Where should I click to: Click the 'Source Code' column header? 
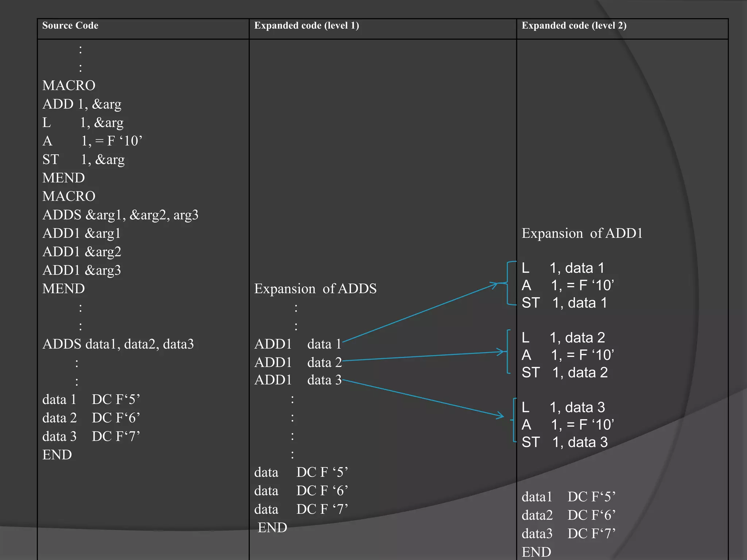click(70, 26)
